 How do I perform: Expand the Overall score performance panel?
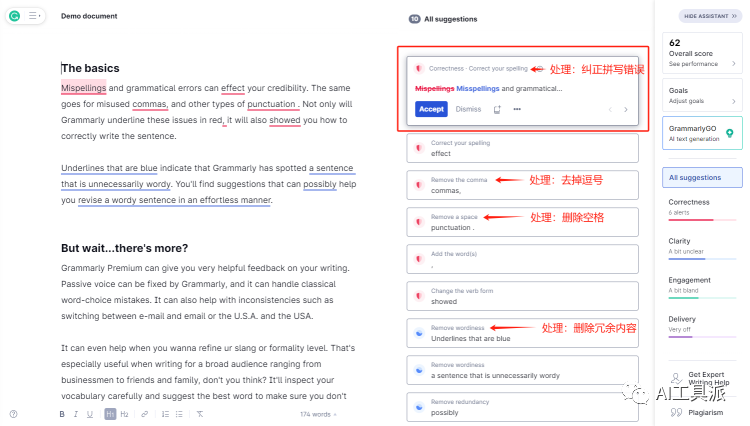702,53
